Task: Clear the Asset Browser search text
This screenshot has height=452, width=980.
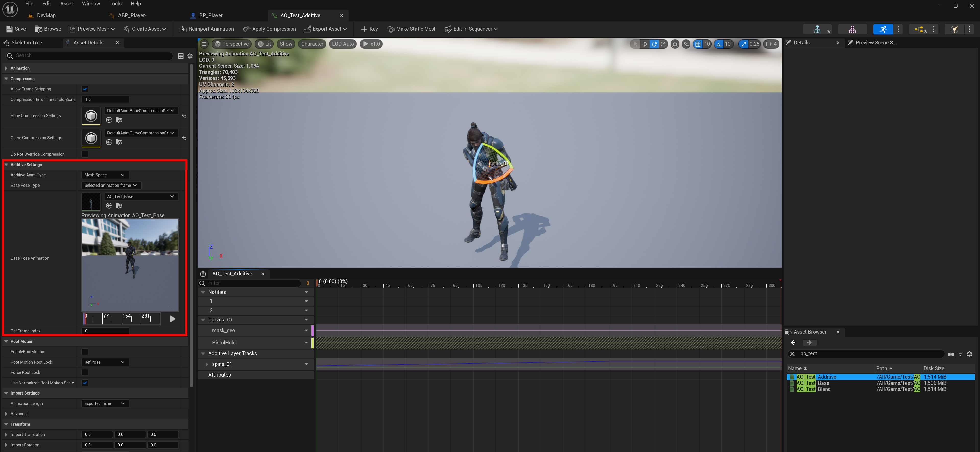Action: coord(792,354)
